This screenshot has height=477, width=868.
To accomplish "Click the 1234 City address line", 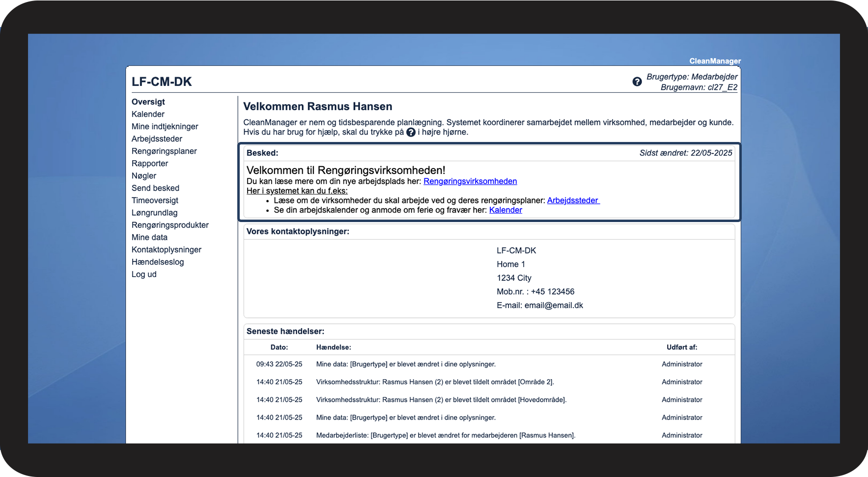I will pos(514,278).
